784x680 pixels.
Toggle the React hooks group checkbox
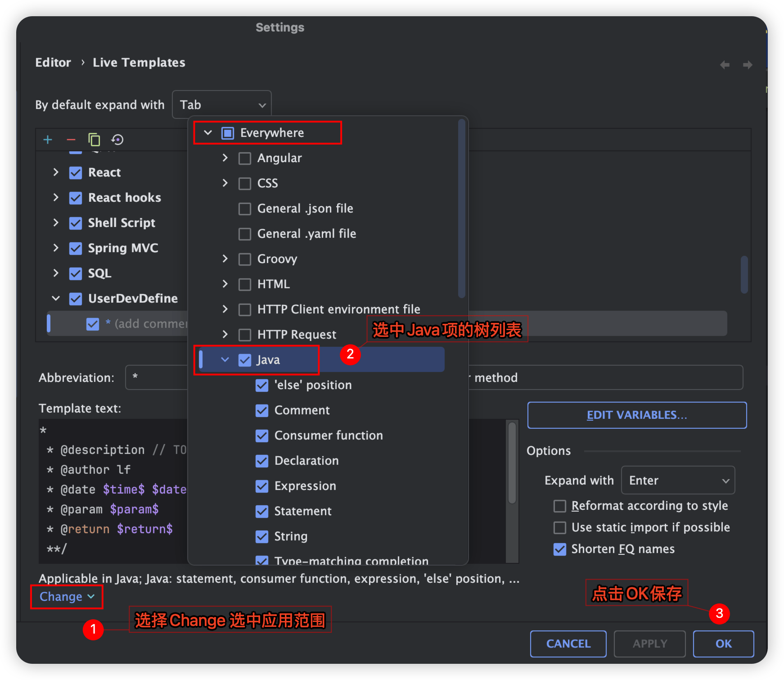point(76,198)
